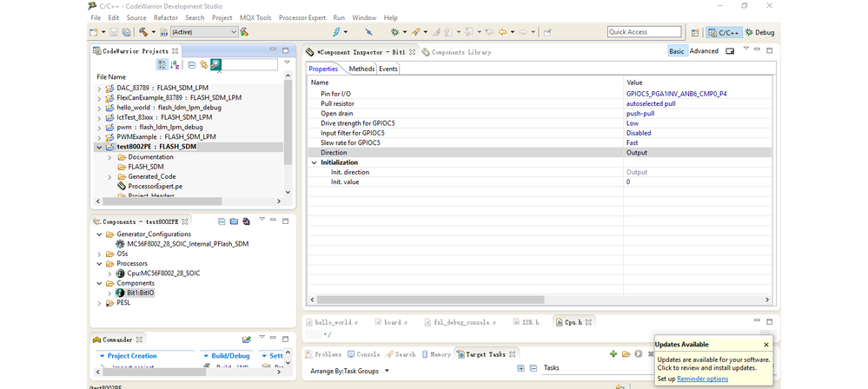
Task: Open the Processor Expert menu
Action: 302,17
